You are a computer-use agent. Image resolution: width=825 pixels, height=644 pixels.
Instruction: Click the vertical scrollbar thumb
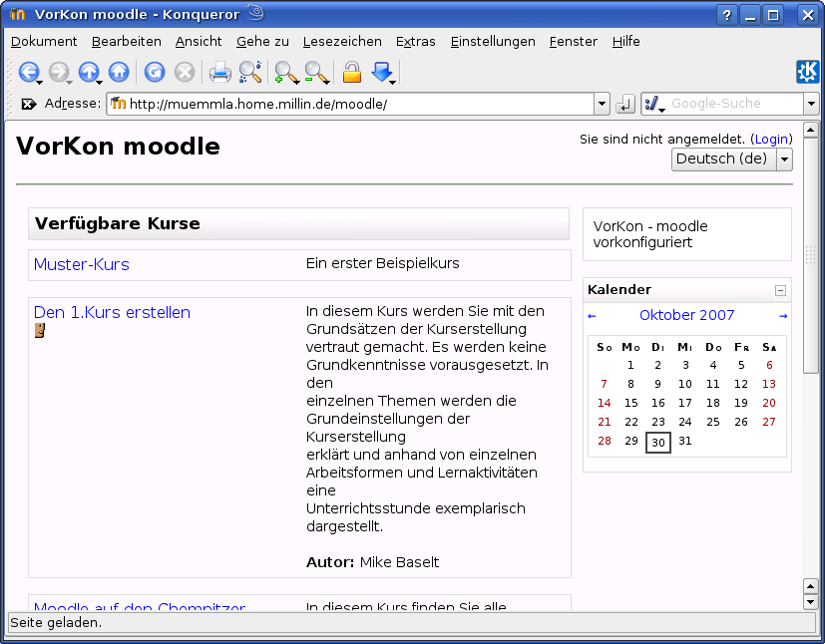pos(811,255)
